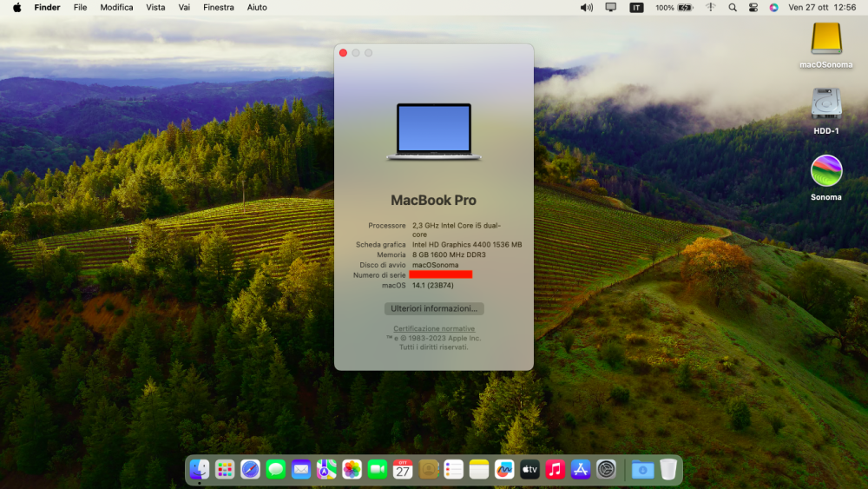Open the Mail app in Dock
This screenshot has height=489, width=868.
click(x=301, y=470)
